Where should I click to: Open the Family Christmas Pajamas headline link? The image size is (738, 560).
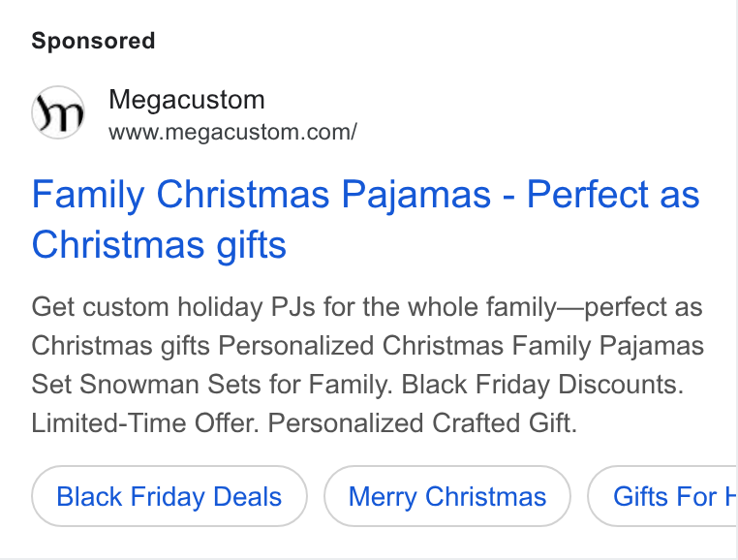366,219
